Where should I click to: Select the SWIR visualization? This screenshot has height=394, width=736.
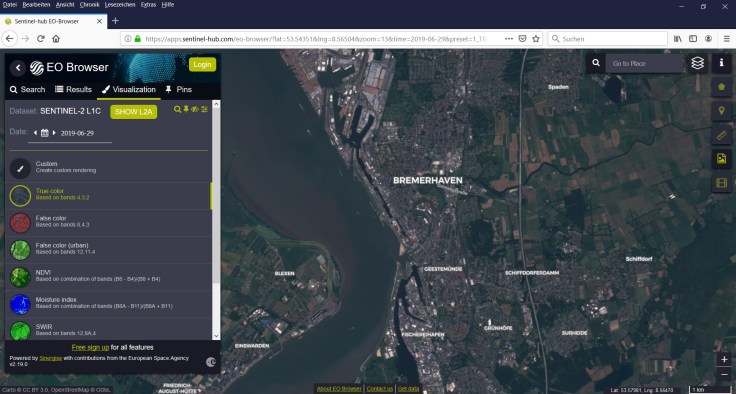[108, 330]
